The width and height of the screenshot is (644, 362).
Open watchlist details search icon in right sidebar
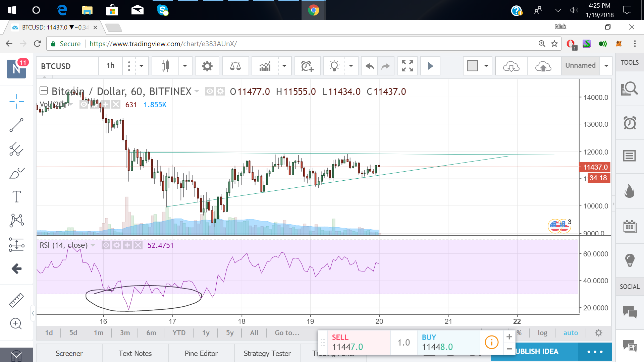[630, 89]
